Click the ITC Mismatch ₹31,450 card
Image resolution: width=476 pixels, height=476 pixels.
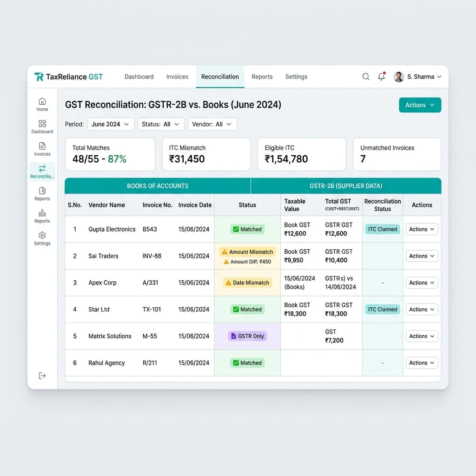(206, 154)
